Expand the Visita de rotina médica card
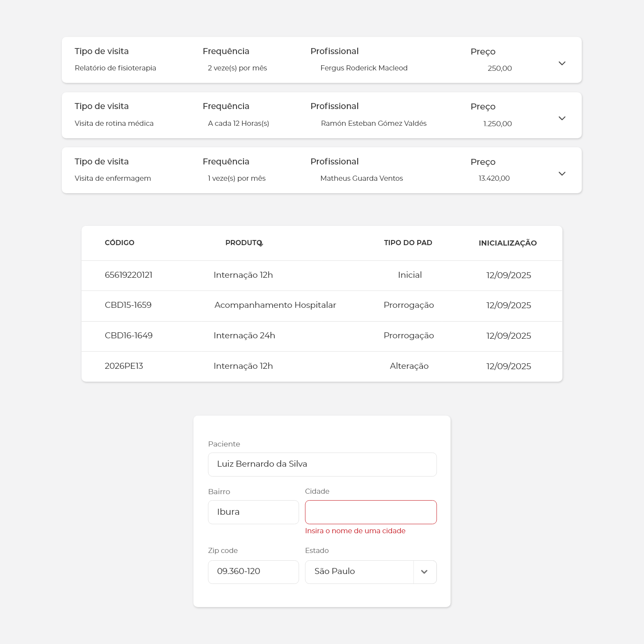 (562, 118)
